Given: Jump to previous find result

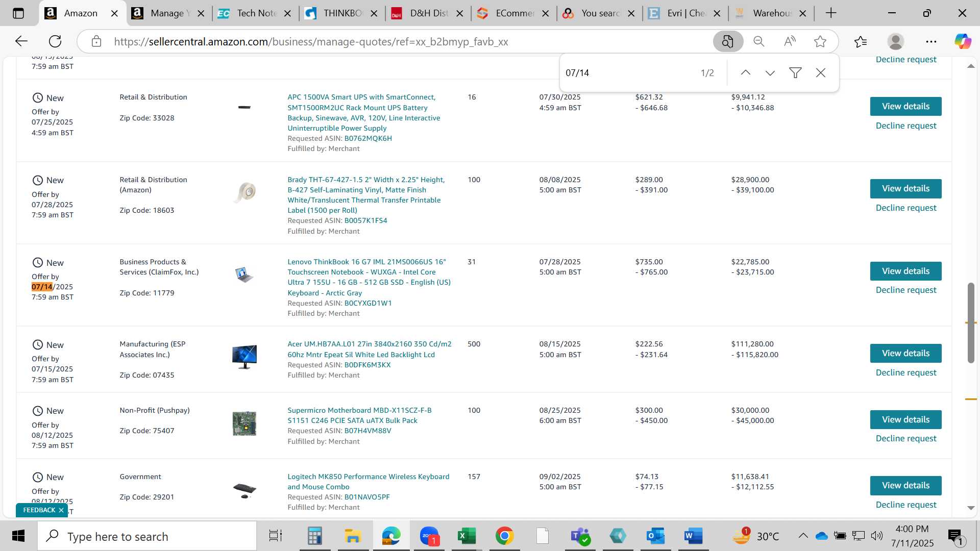Looking at the screenshot, I should coord(745,73).
